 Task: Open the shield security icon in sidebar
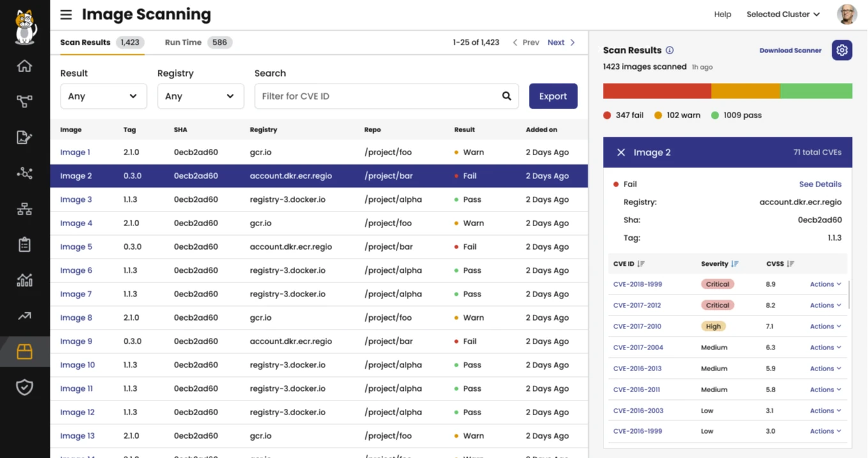click(24, 387)
